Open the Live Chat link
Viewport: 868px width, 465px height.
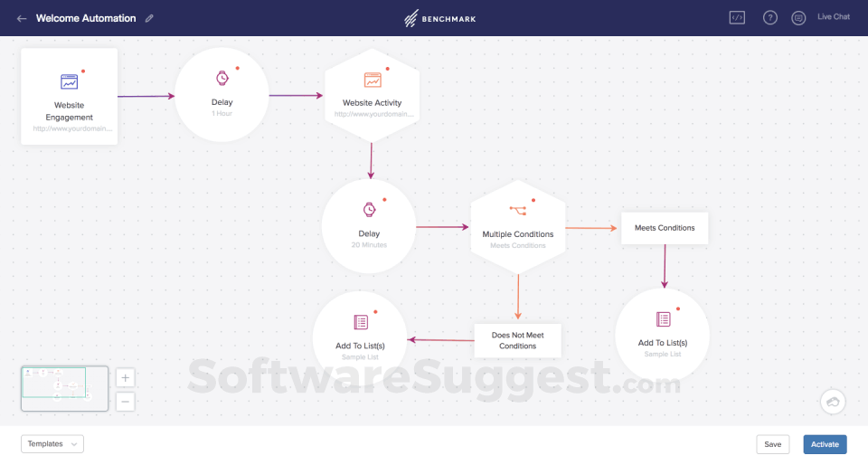[x=833, y=16]
